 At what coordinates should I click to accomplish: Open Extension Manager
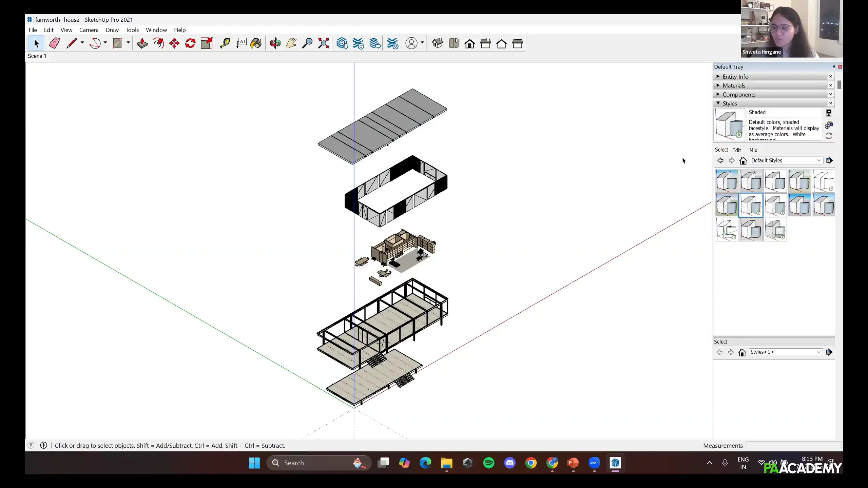(x=392, y=43)
